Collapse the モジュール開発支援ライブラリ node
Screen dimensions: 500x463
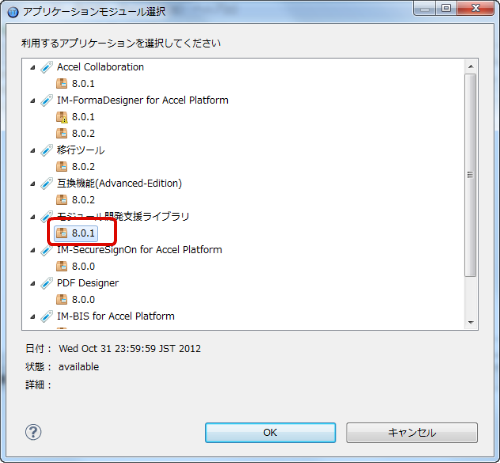[33, 217]
